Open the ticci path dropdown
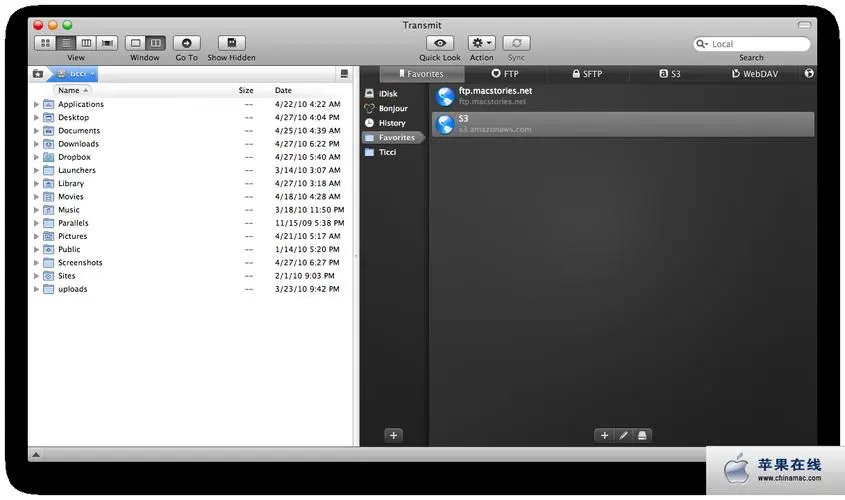Image resolution: width=845 pixels, height=500 pixels. click(76, 73)
